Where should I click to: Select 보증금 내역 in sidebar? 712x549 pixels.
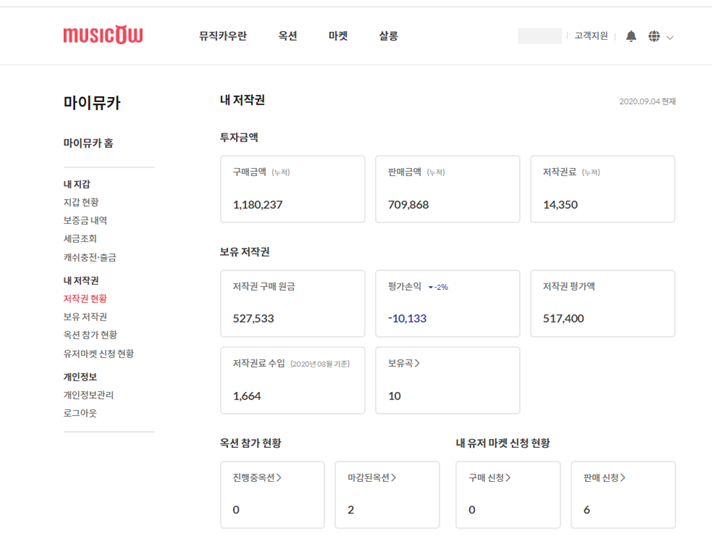tap(85, 220)
